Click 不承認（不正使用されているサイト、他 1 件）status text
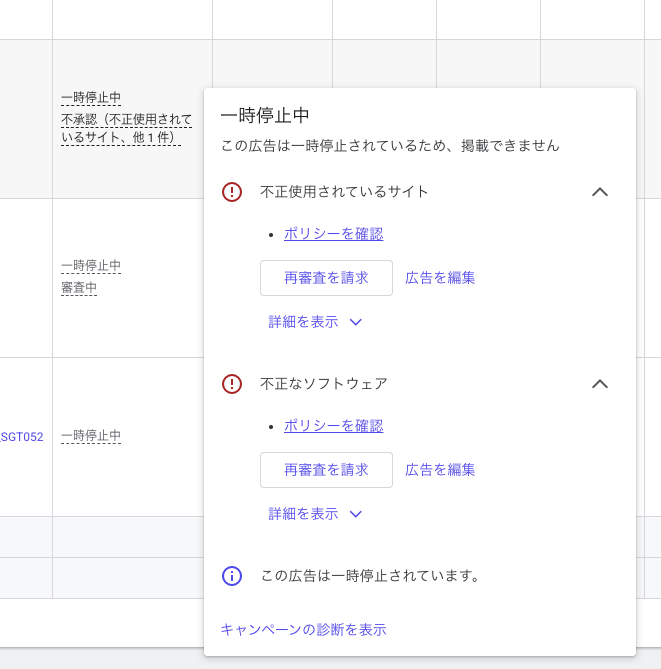This screenshot has width=661, height=669. pyautogui.click(x=126, y=128)
